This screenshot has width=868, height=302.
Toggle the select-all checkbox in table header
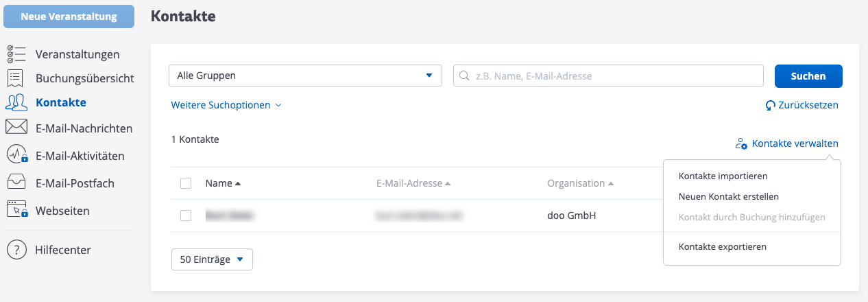(186, 183)
